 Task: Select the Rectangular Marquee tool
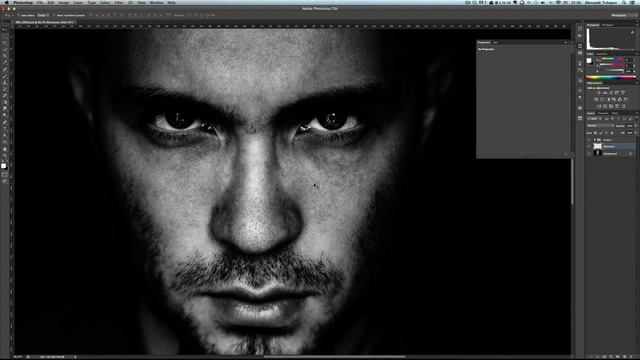5,36
